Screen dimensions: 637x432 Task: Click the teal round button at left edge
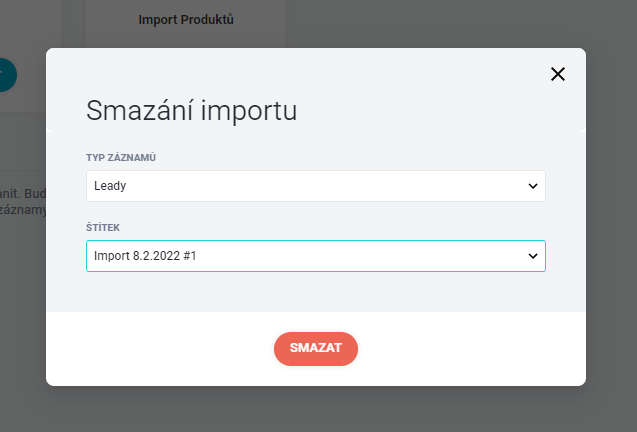(7, 75)
